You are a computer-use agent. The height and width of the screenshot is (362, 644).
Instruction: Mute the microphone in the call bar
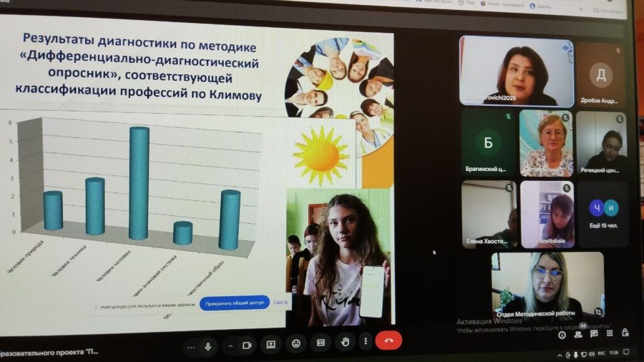coord(208,345)
